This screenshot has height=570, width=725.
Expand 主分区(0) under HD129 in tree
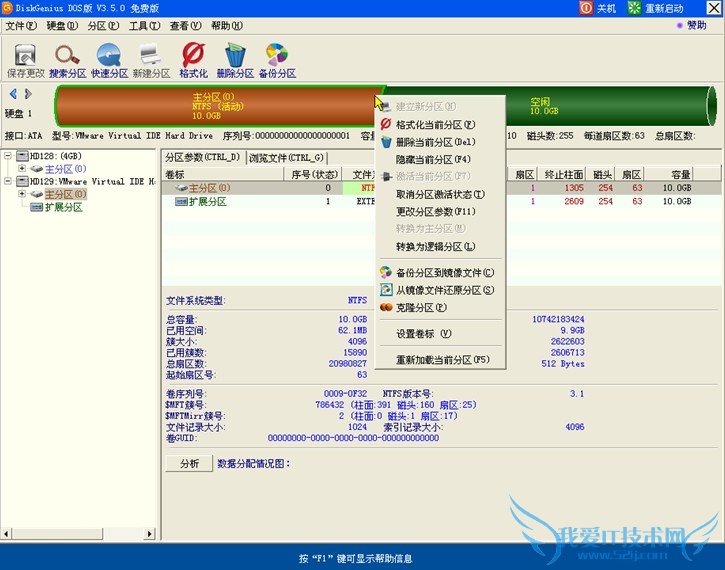(x=22, y=194)
